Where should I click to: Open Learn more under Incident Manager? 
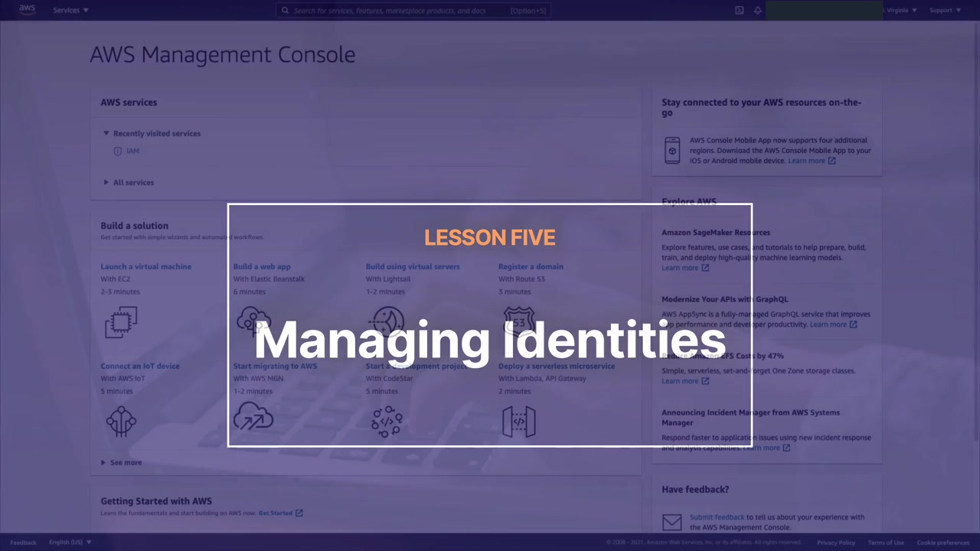pyautogui.click(x=766, y=448)
